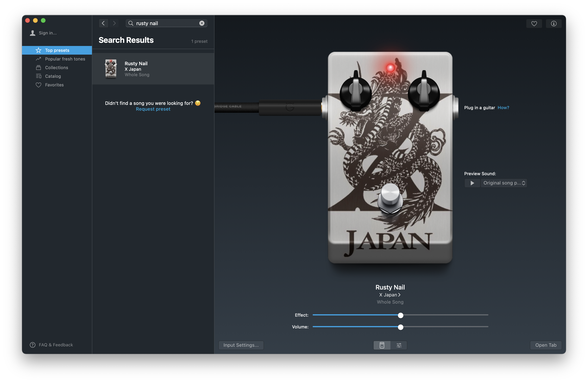
Task: Click the Open Tab button
Action: click(x=546, y=345)
